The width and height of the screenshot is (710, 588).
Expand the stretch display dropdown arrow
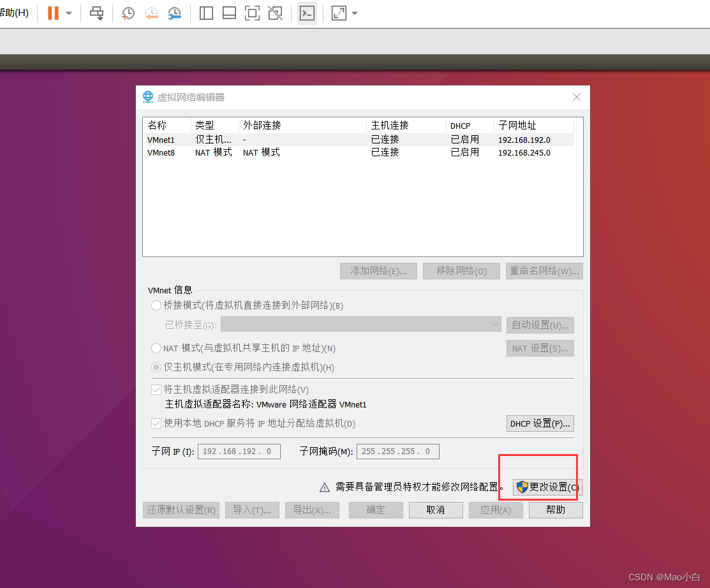pyautogui.click(x=355, y=13)
